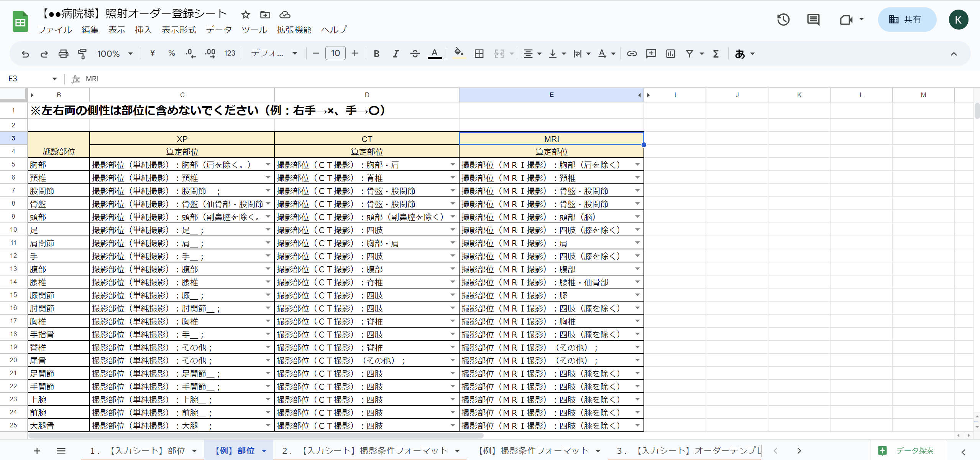Open the zoom 100% dropdown
The image size is (980, 460).
coord(115,54)
